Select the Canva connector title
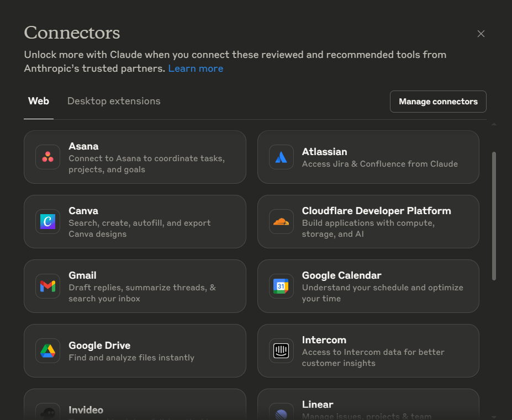512x420 pixels. click(x=83, y=211)
